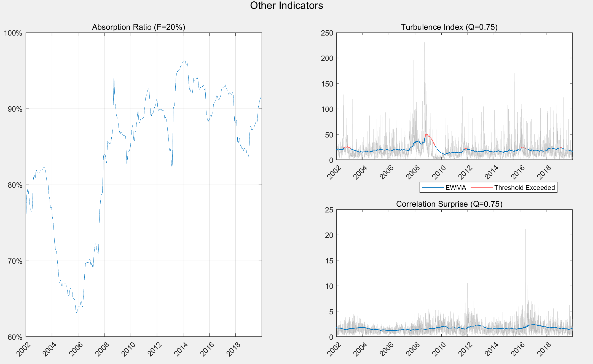This screenshot has width=593, height=364.
Task: Click the 250 tick label on the Turbulence Index axis
Action: click(x=327, y=33)
